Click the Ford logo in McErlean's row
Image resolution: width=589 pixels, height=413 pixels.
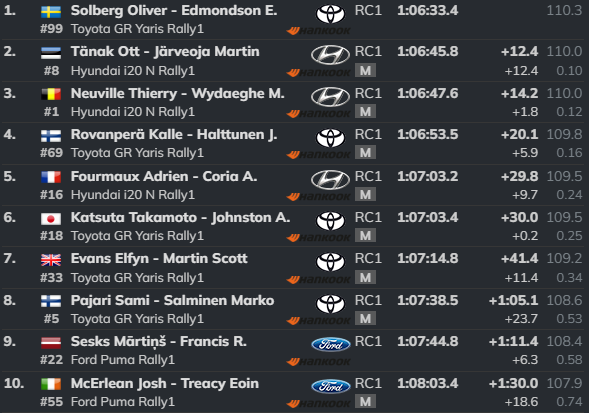pyautogui.click(x=331, y=386)
